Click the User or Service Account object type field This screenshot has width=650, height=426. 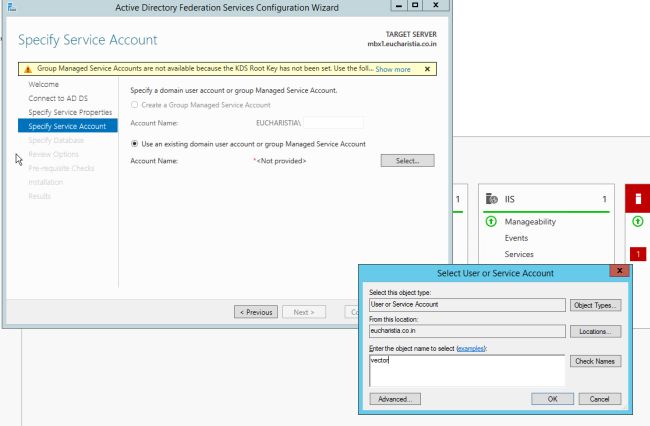pyautogui.click(x=467, y=305)
